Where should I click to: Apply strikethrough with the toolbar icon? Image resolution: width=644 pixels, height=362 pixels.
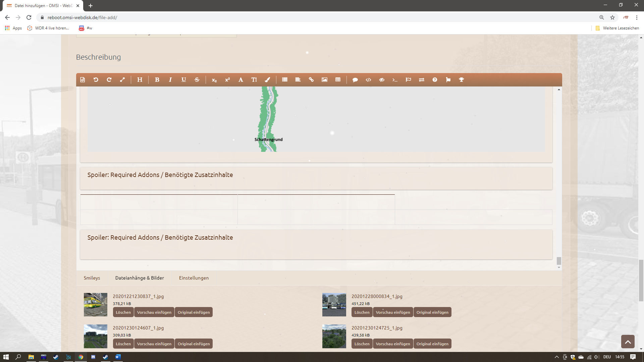[x=197, y=80]
